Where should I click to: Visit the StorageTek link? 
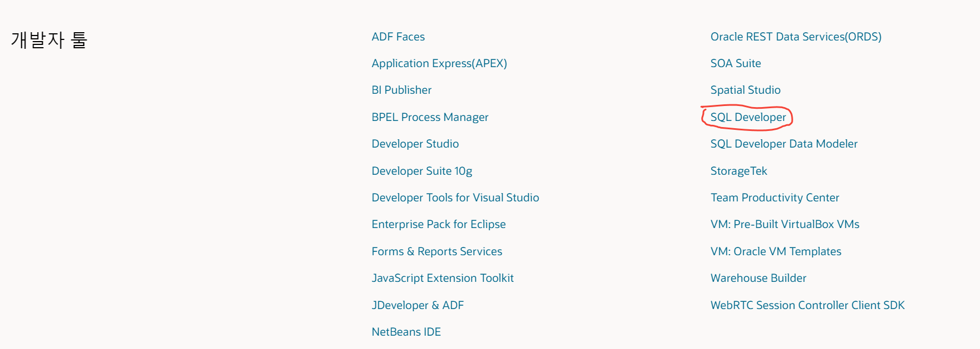pyautogui.click(x=739, y=171)
